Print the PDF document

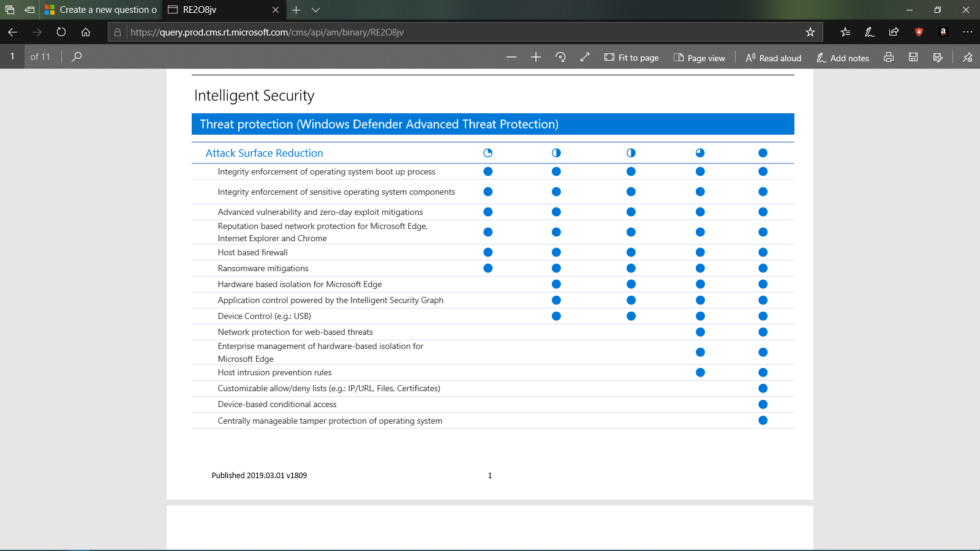pyautogui.click(x=889, y=57)
